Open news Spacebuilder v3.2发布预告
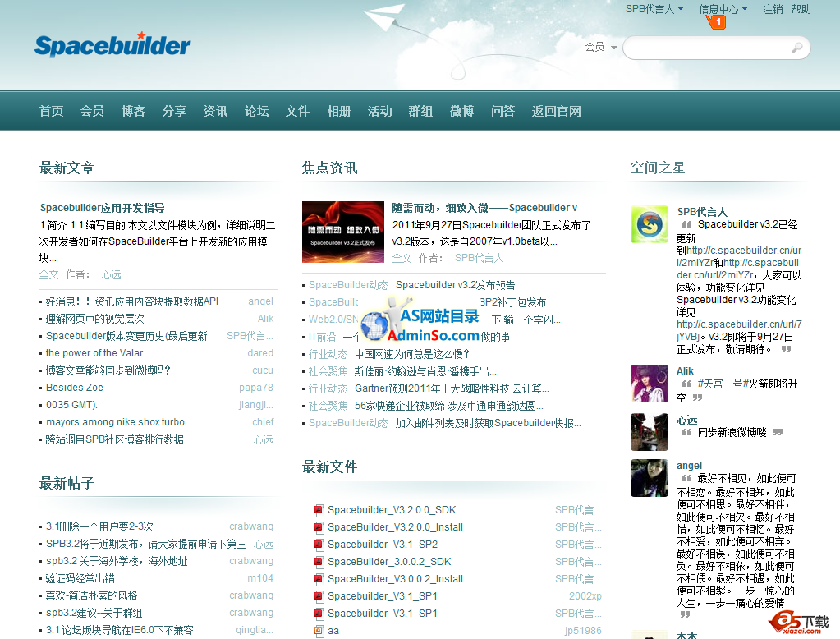Image resolution: width=840 pixels, height=639 pixels. tap(456, 285)
